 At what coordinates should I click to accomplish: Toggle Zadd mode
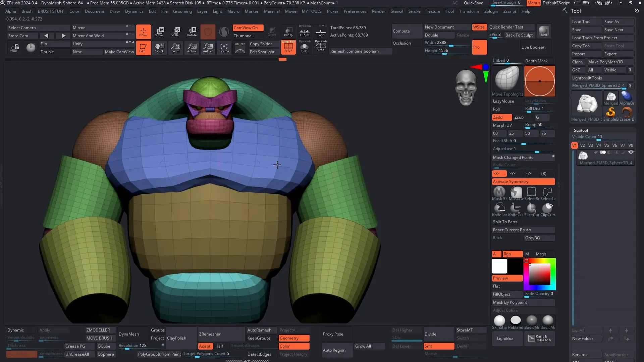[502, 117]
